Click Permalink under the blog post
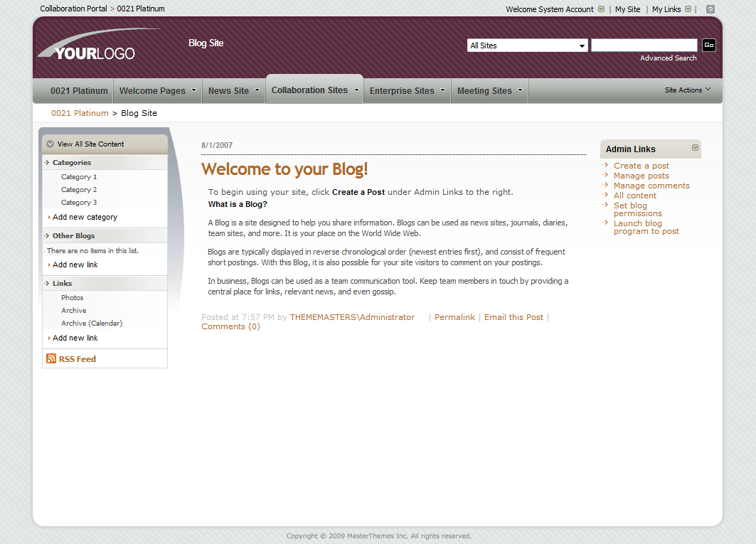Screen dimensions: 756x544 [454, 317]
